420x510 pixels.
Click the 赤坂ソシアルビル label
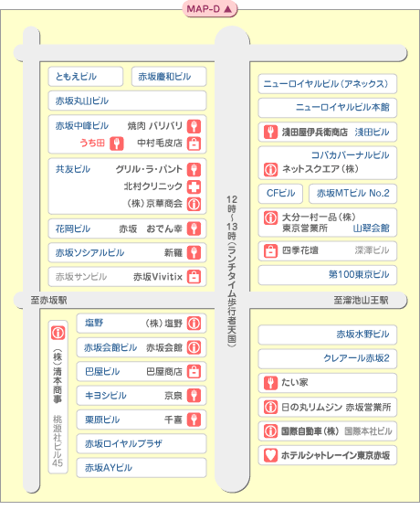coord(89,253)
